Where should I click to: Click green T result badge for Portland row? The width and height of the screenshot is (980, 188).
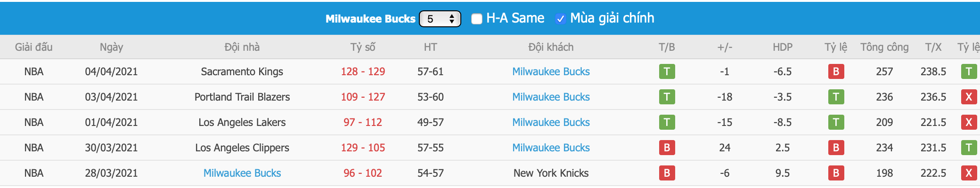(x=667, y=97)
